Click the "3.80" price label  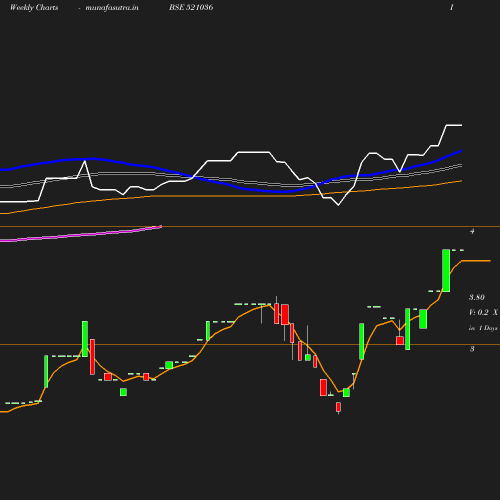click(x=477, y=297)
